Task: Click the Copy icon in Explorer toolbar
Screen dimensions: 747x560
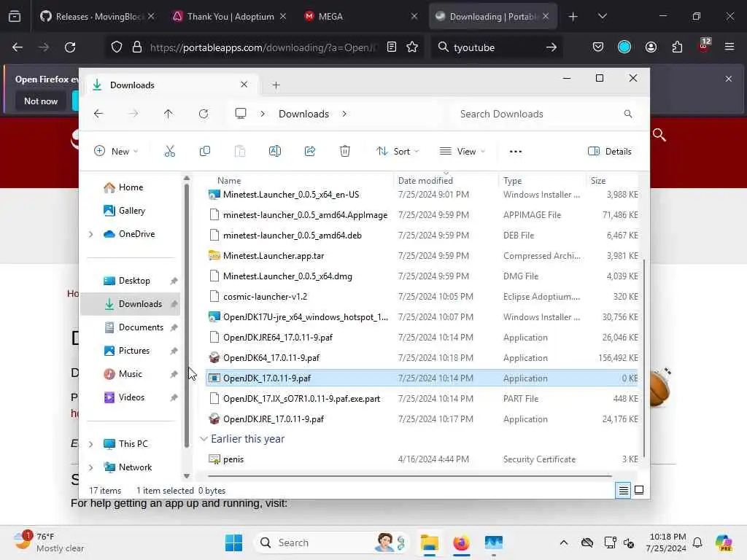Action: point(205,152)
